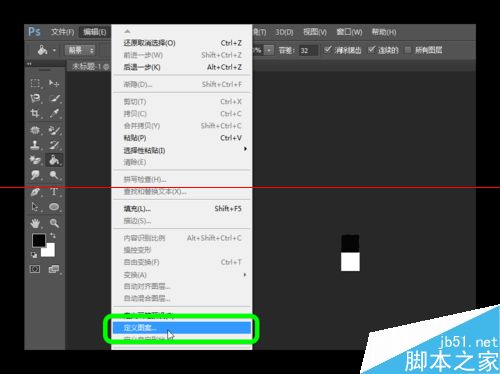Select the Dodge tool
The height and width of the screenshot is (374, 500).
coord(54,175)
